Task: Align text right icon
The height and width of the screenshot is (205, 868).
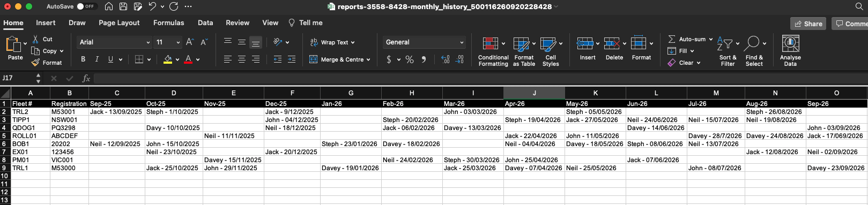Action: 256,59
